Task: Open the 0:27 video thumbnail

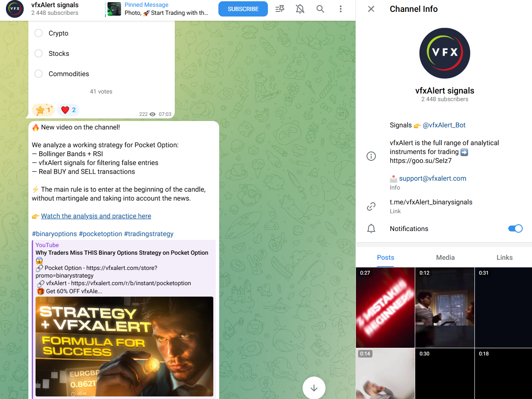Action: coord(385,307)
